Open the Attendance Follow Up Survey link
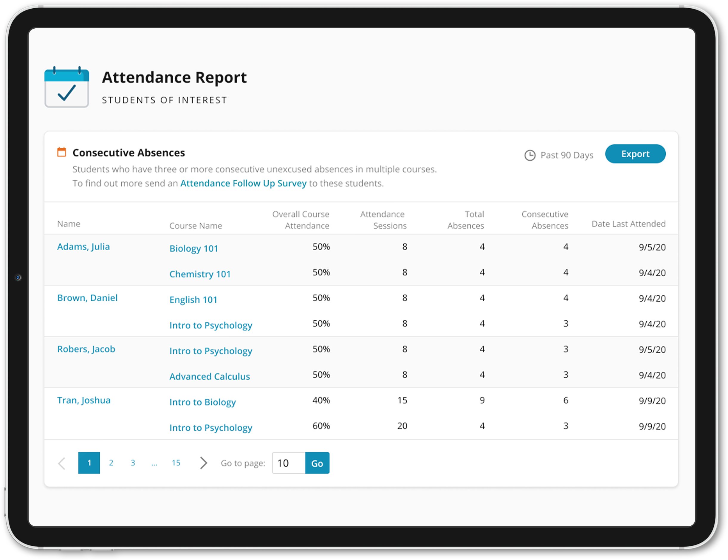728x560 pixels. [x=243, y=183]
